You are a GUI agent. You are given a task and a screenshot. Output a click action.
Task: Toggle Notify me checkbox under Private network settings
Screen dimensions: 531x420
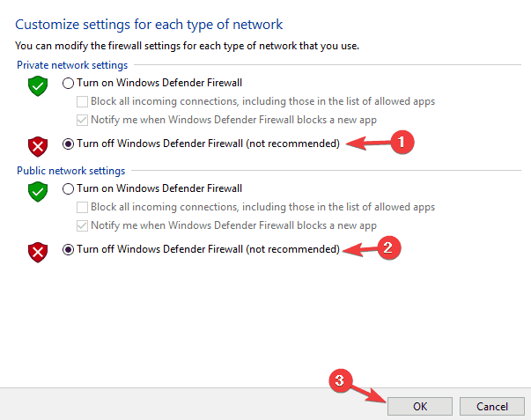pos(83,119)
